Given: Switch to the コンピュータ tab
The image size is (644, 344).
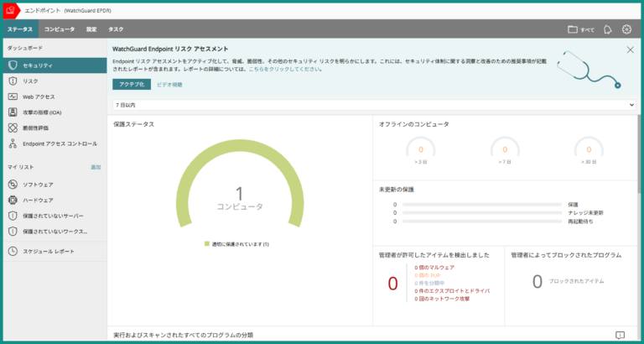Looking at the screenshot, I should coord(59,29).
